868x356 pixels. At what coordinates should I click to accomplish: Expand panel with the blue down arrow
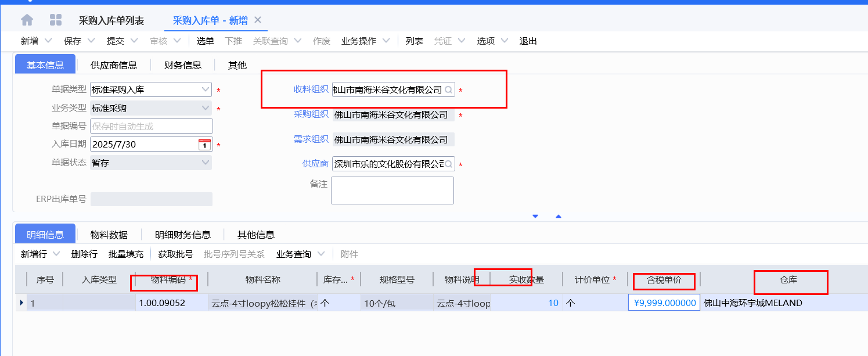tap(535, 216)
